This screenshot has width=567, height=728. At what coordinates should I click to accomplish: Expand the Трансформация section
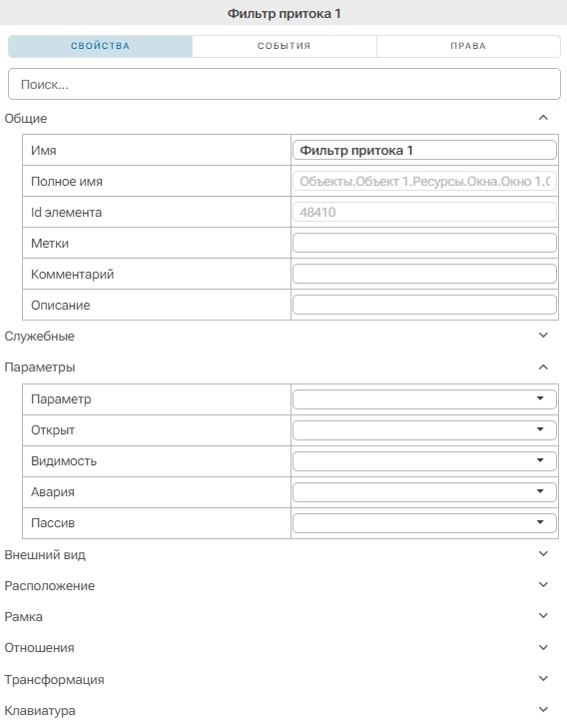click(543, 679)
